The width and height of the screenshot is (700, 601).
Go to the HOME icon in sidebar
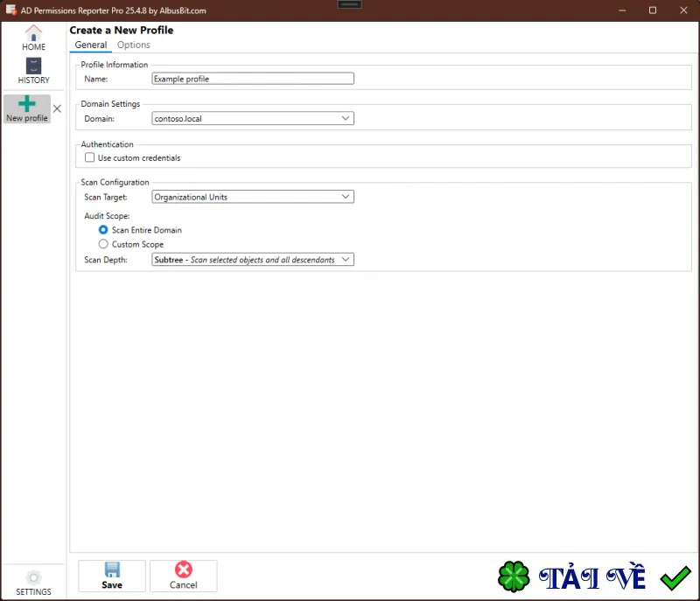coord(33,32)
